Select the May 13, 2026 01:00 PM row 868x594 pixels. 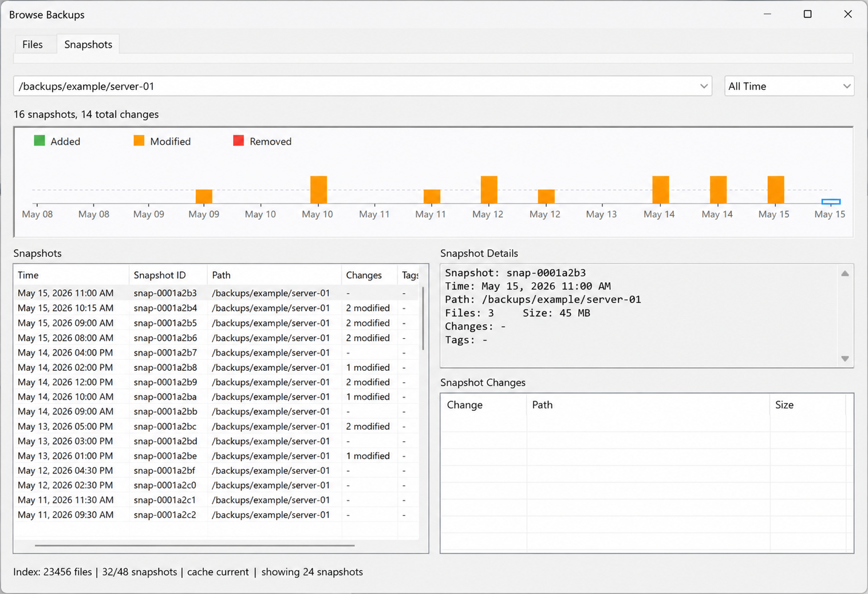tap(216, 456)
